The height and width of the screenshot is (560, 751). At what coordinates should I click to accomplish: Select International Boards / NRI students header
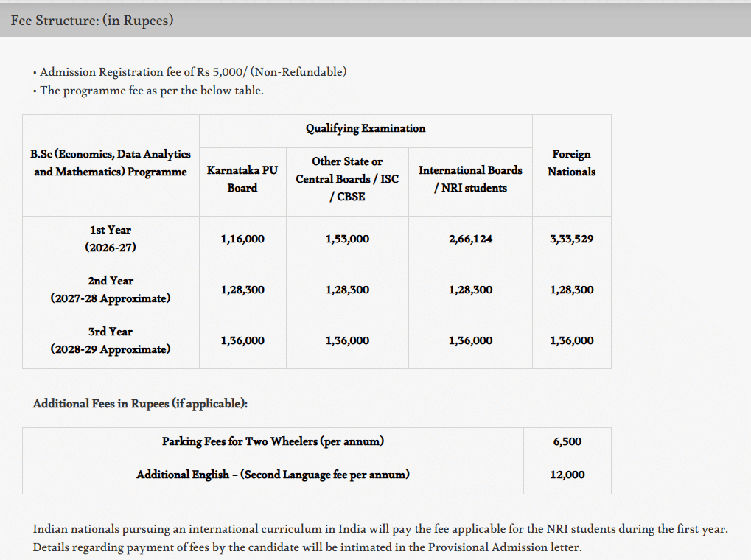pos(470,179)
